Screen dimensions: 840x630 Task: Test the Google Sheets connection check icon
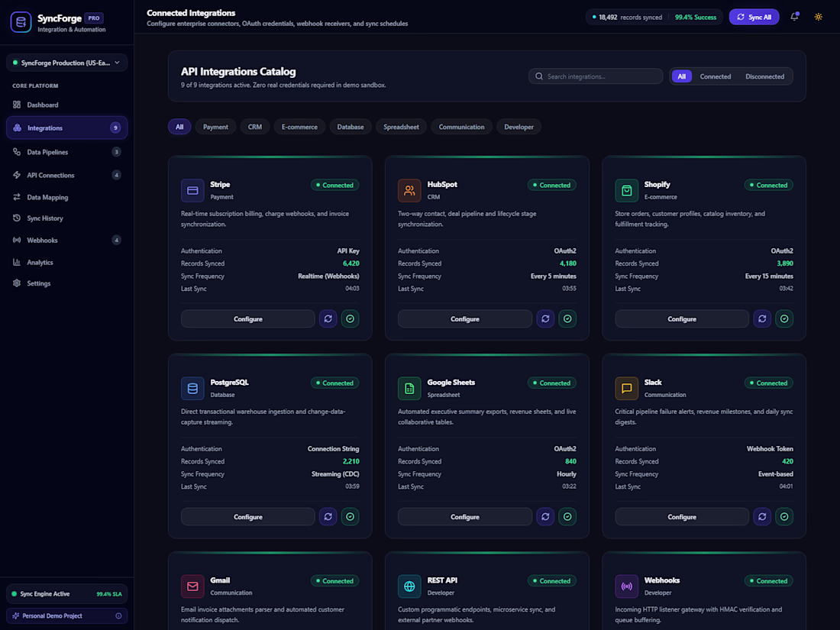[567, 517]
